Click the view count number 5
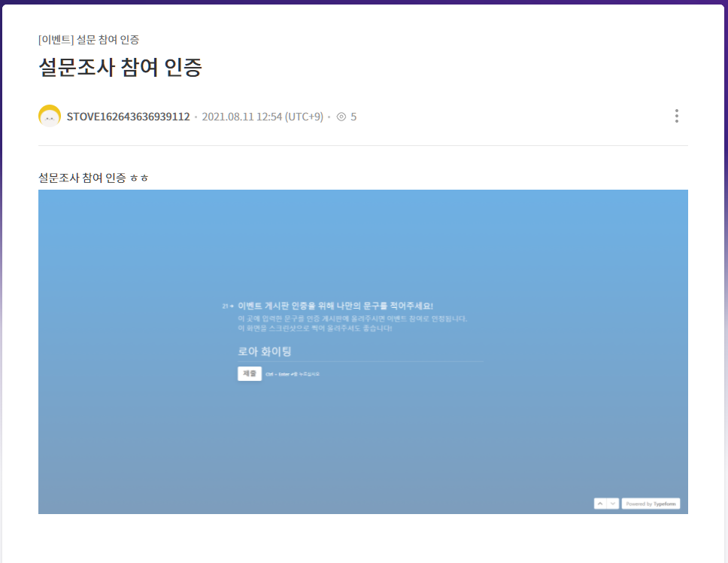728x563 pixels. coord(353,117)
